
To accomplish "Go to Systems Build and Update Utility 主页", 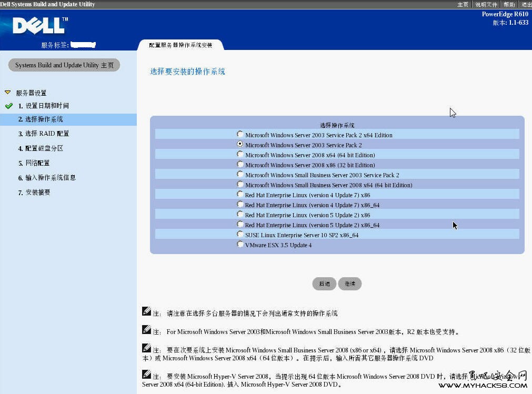I will pos(64,65).
